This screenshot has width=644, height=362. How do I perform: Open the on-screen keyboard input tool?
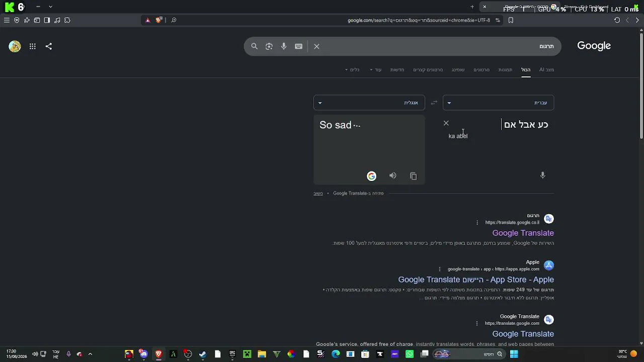coord(299,46)
